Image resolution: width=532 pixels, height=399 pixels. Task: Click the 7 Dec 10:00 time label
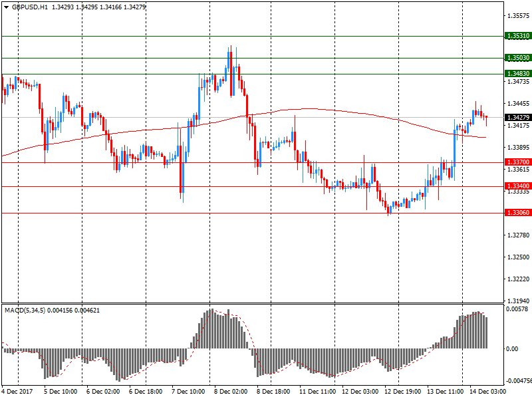pyautogui.click(x=188, y=391)
